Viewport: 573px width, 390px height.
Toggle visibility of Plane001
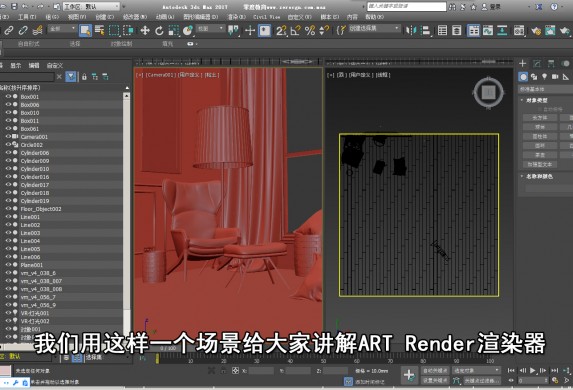tap(8, 265)
